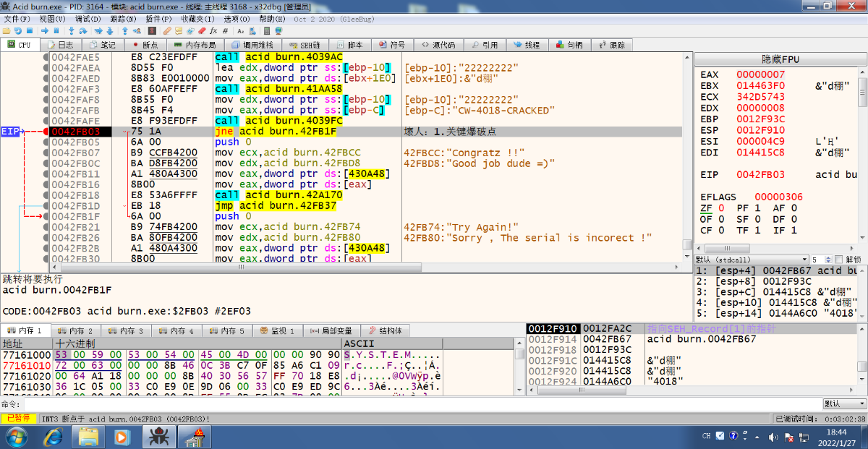Viewport: 868px width, 449px height.
Task: Open the Patches bandage icon
Action: (x=167, y=31)
